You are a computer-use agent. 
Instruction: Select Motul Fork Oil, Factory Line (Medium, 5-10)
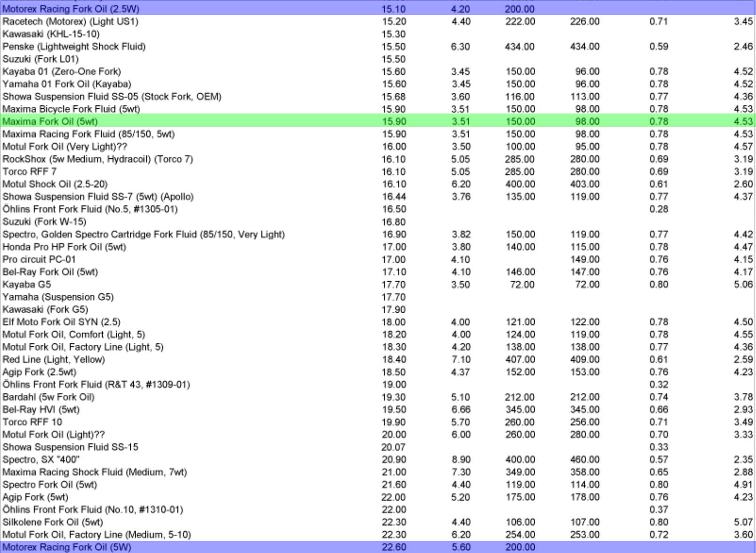(x=97, y=535)
